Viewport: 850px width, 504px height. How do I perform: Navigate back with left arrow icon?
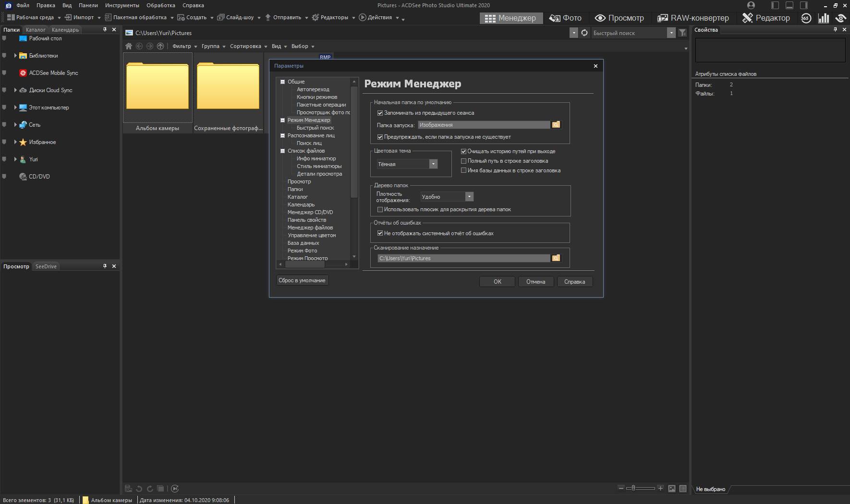tap(139, 46)
